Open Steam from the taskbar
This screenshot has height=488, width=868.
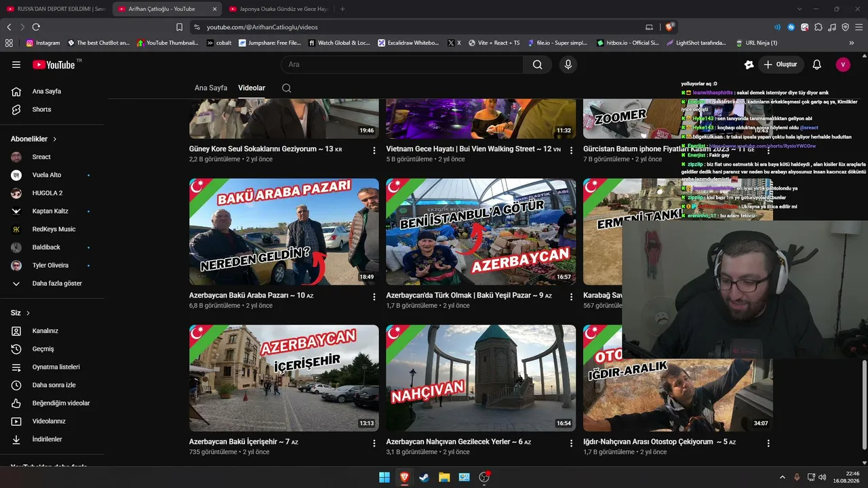coord(425,477)
